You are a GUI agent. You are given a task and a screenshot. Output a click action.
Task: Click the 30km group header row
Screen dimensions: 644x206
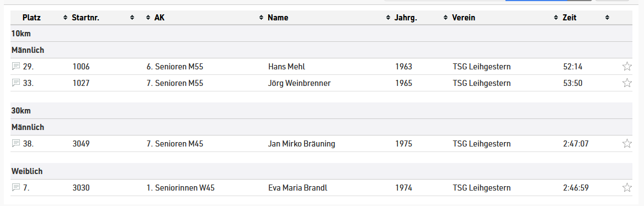pos(322,111)
